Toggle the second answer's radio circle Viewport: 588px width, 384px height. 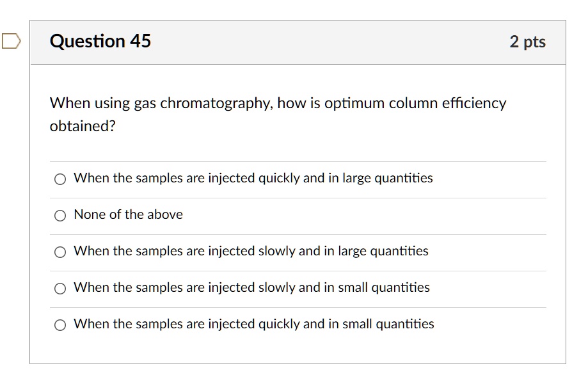tap(60, 215)
